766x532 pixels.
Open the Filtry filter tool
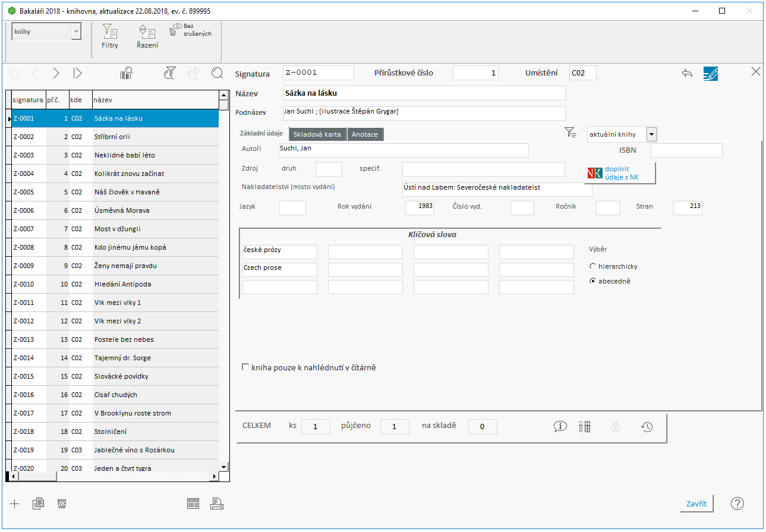(x=110, y=36)
